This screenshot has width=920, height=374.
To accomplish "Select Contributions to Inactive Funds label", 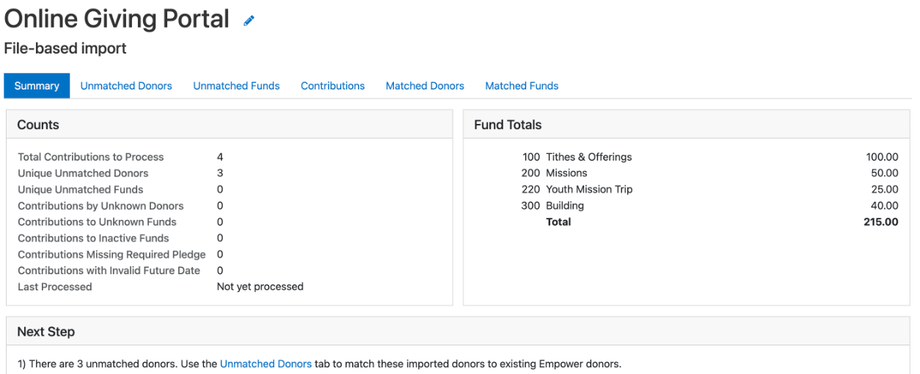I will (93, 238).
